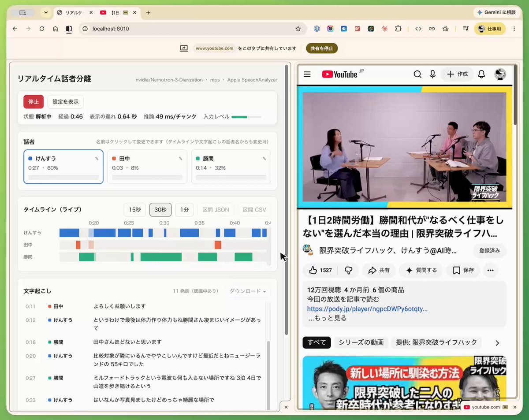Click 共有を停止 to stop tab sharing
Viewport: 529px width, 420px height.
pyautogui.click(x=322, y=48)
